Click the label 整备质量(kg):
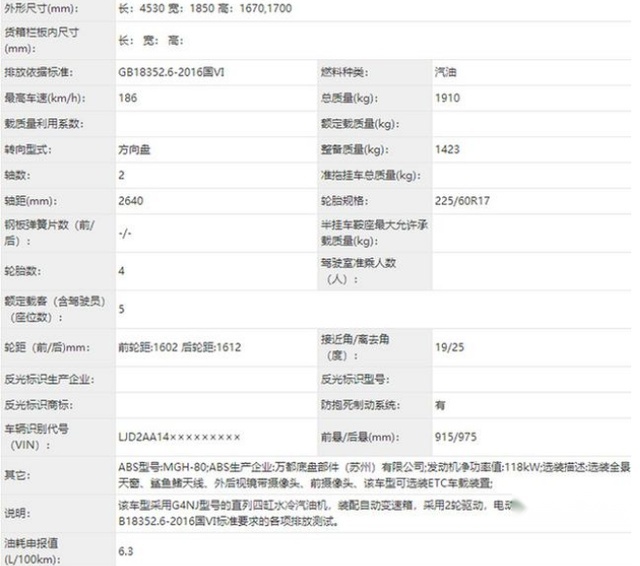Screen dimensions: 640x566 354,150
